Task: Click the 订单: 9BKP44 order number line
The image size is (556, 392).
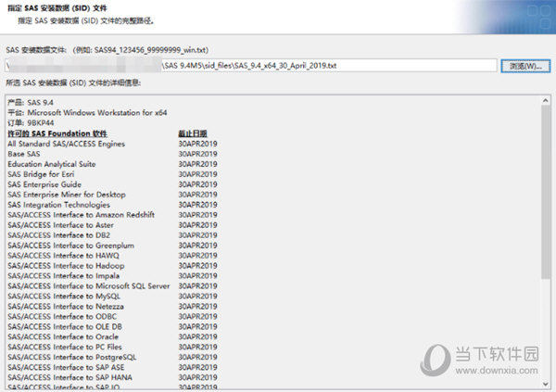Action: point(30,123)
